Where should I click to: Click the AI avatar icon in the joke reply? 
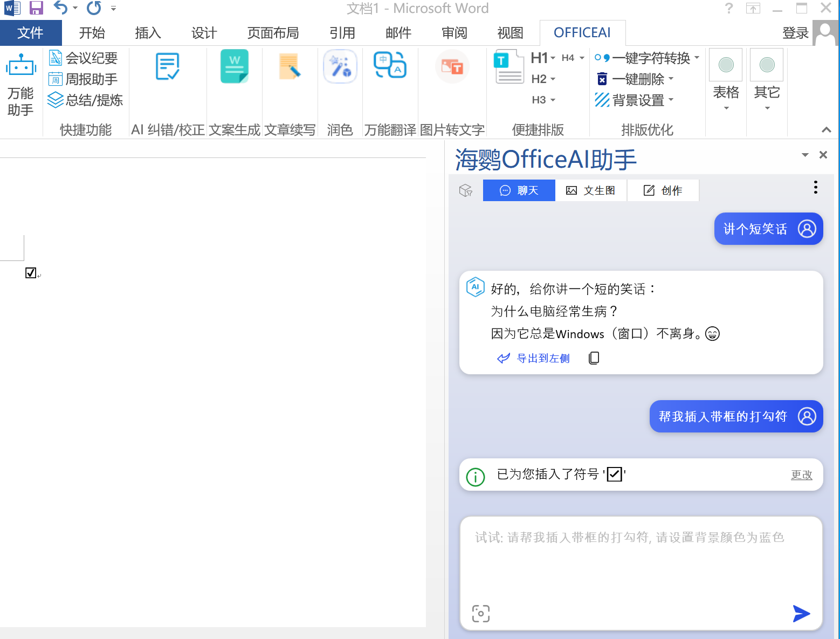[476, 287]
